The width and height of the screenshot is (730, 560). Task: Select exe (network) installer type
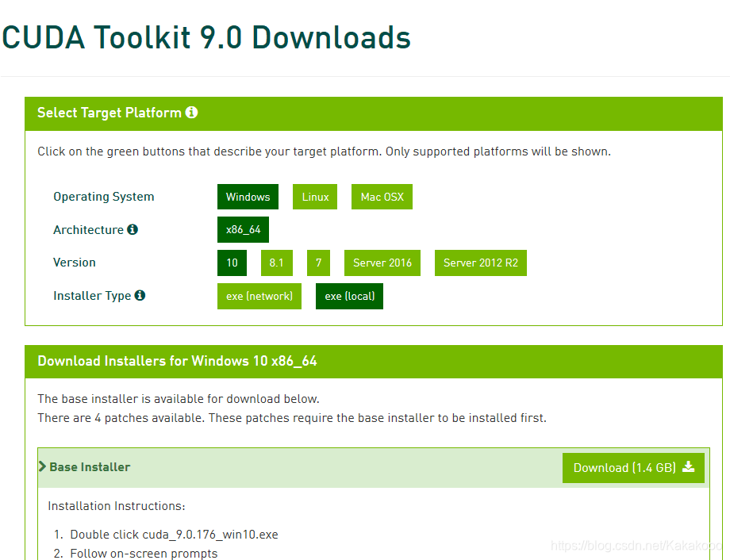259,296
